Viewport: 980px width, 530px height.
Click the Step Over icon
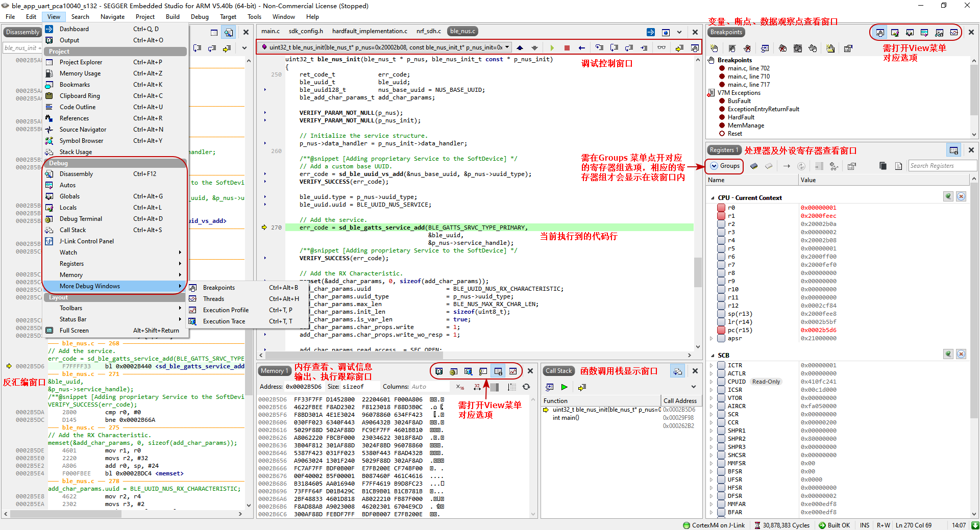point(599,48)
